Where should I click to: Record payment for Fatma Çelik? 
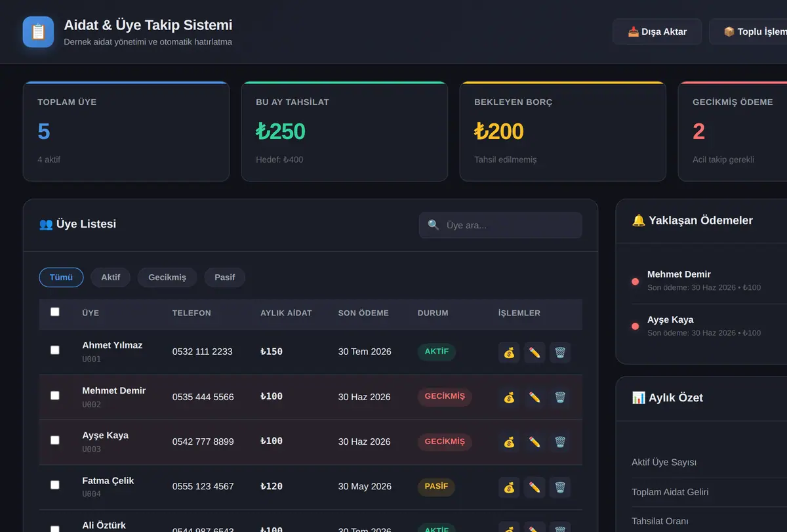[509, 487]
